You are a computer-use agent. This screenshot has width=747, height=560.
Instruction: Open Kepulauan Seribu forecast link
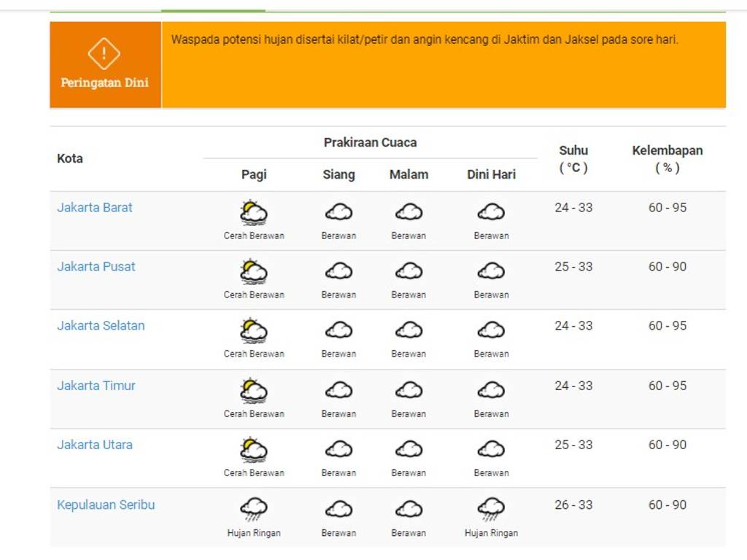(106, 505)
